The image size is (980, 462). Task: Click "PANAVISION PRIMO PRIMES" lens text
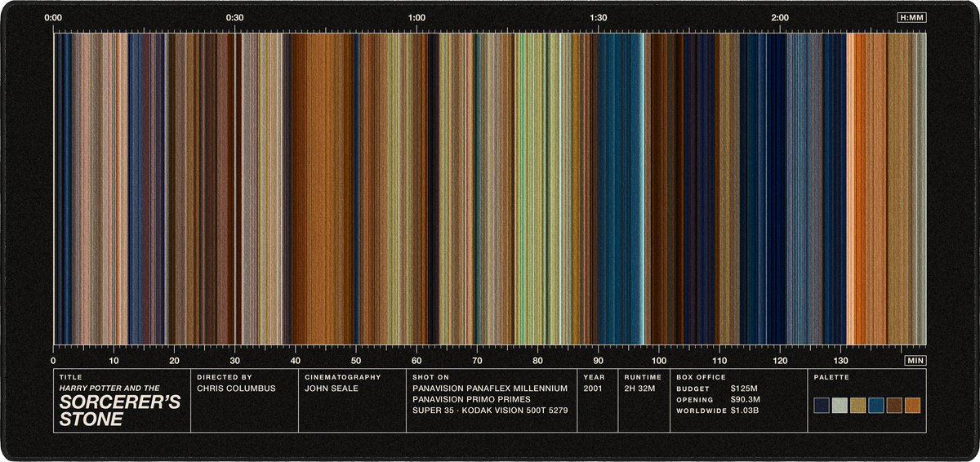(471, 399)
